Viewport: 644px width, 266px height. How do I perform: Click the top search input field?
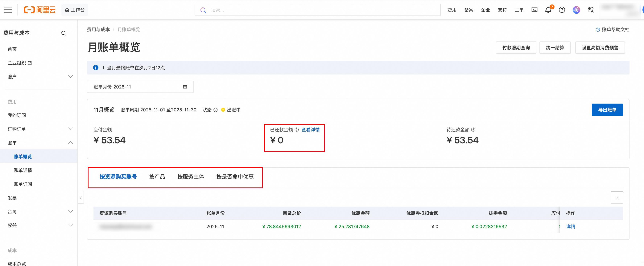pyautogui.click(x=323, y=10)
